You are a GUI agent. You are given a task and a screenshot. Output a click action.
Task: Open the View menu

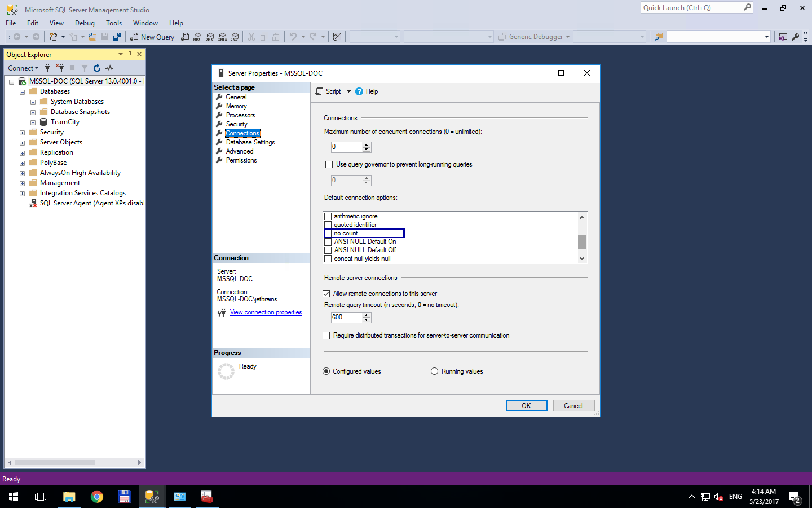point(56,23)
